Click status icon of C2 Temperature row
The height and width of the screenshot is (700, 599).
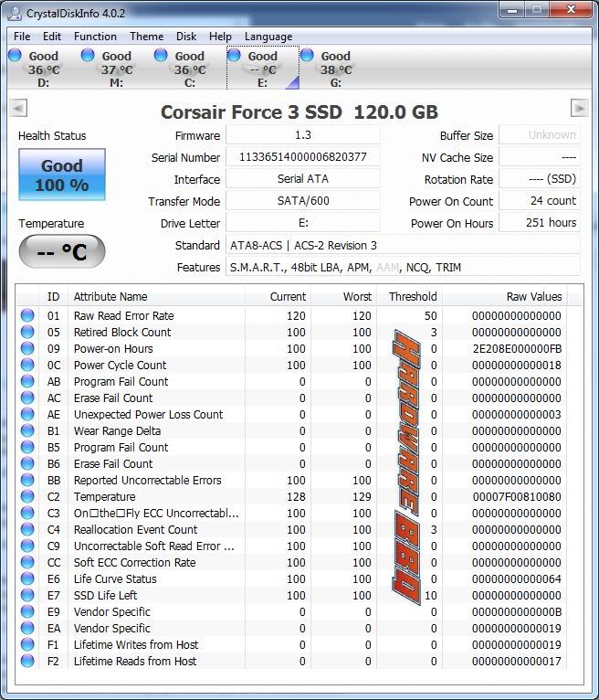click(x=27, y=496)
